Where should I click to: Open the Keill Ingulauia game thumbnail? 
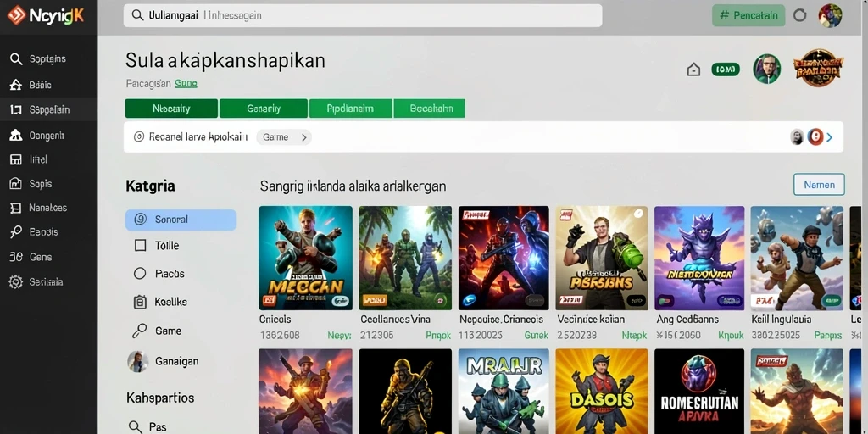797,258
